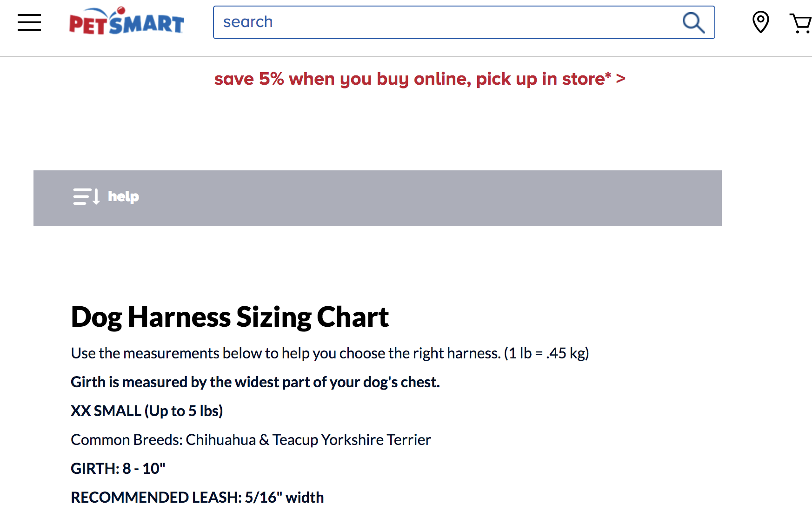This screenshot has width=812, height=512.
Task: Click the Common Breeds Chihuahua line
Action: (x=251, y=440)
